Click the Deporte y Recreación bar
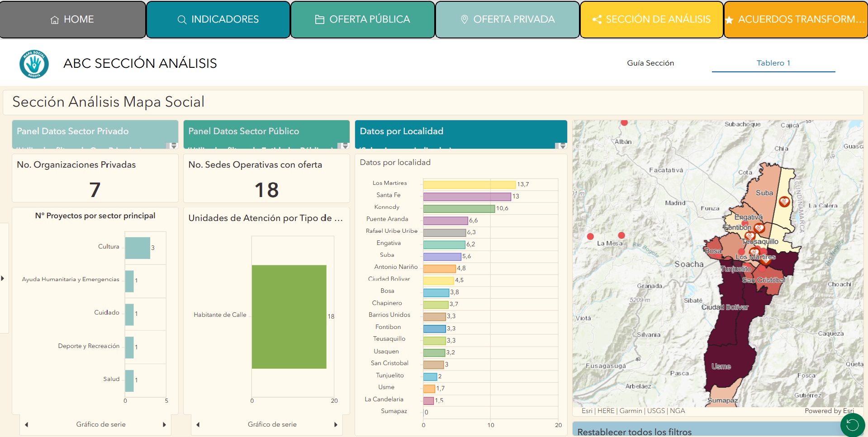The width and height of the screenshot is (868, 437). coord(129,348)
